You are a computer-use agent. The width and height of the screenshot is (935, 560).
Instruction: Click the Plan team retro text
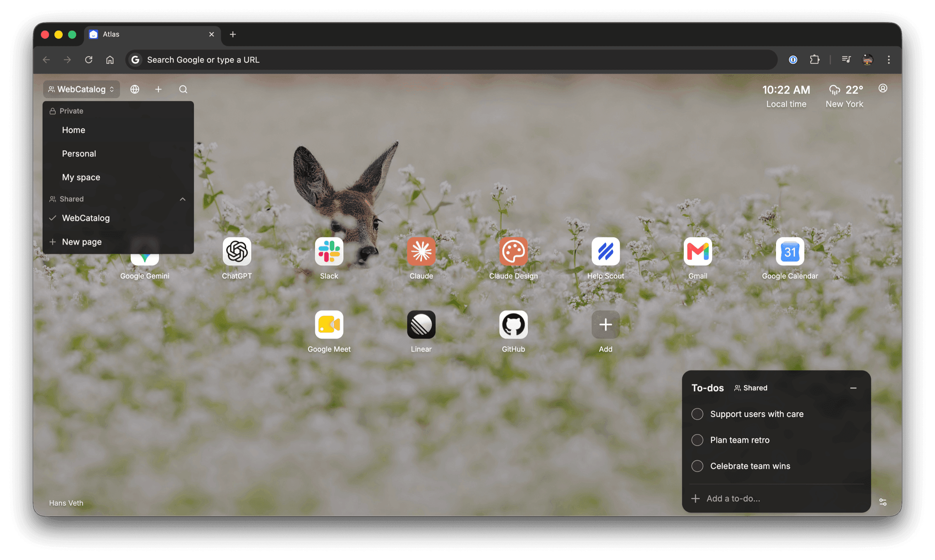739,440
